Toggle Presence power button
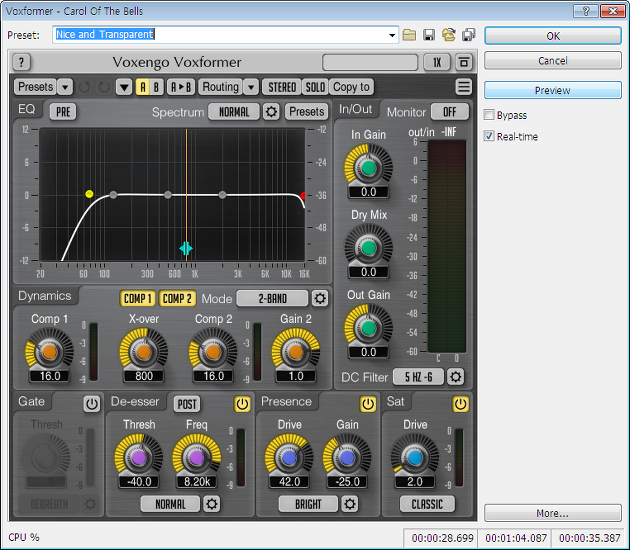 click(368, 404)
